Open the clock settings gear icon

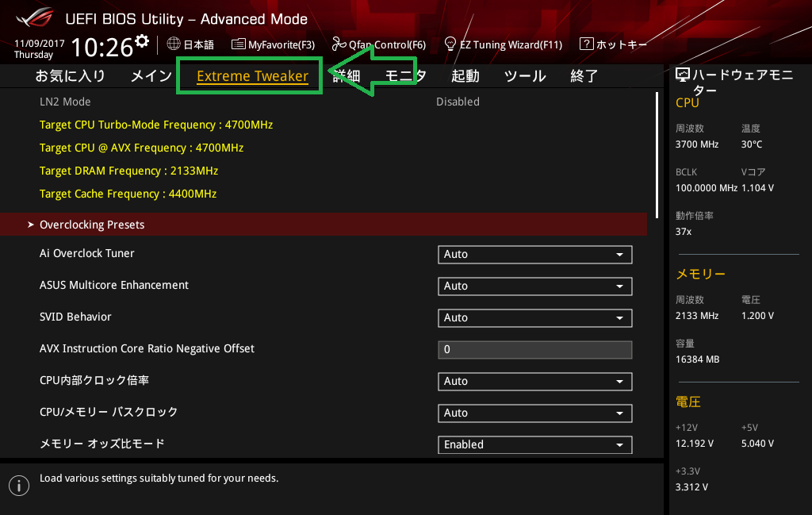tap(142, 40)
